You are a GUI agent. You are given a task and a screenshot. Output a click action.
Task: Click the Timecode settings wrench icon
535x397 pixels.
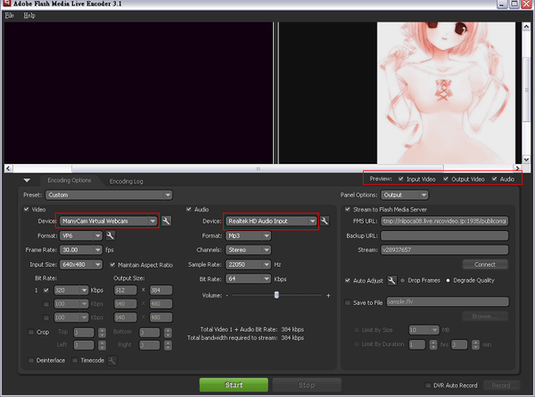click(x=112, y=360)
